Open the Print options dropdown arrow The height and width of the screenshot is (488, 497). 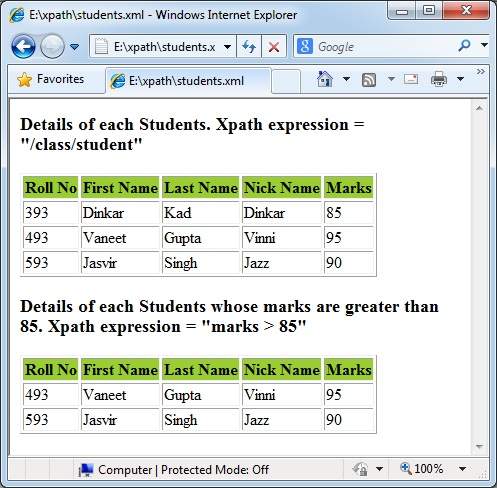click(460, 79)
